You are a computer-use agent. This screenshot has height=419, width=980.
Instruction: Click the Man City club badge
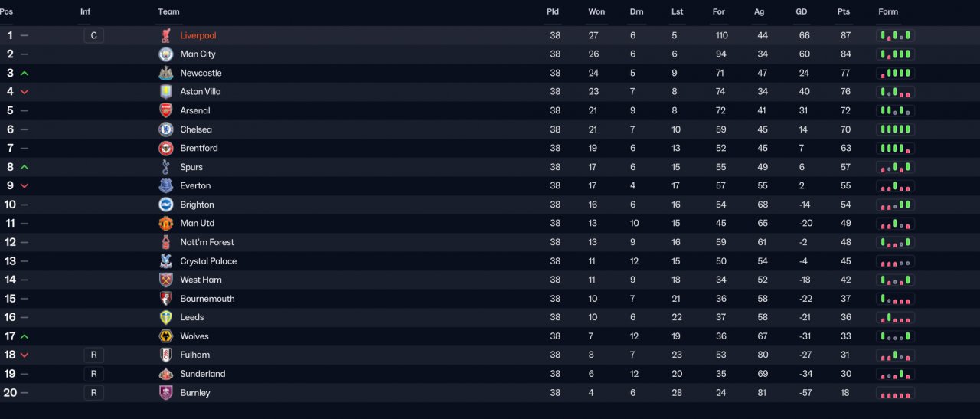coord(166,54)
